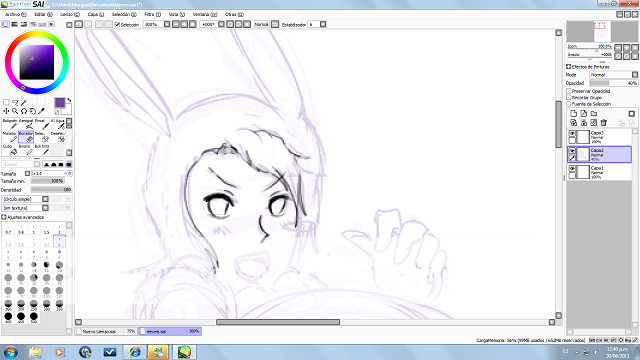Create a new layer in layers panel
Viewport: 640px width, 360px height.
click(x=573, y=113)
